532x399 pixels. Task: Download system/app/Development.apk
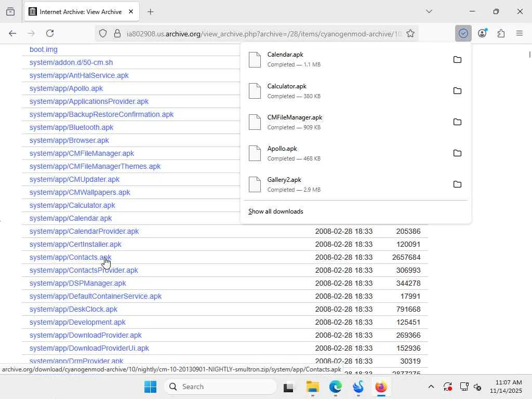coord(77,322)
